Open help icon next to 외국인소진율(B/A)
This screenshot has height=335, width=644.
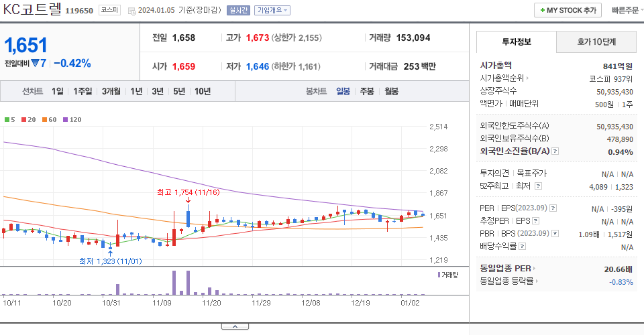(555, 151)
